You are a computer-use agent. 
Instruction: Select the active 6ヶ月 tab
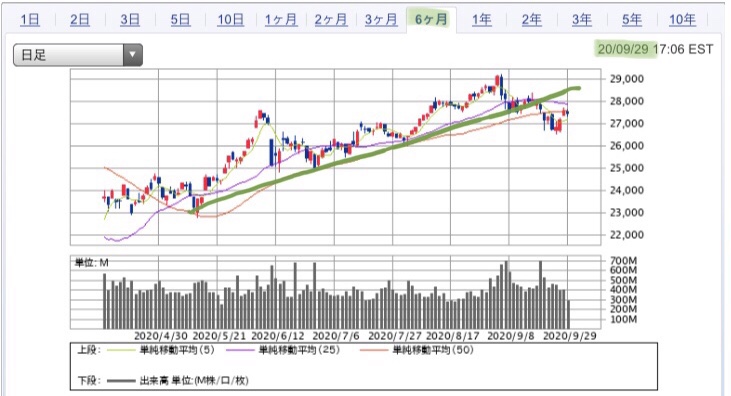[431, 20]
